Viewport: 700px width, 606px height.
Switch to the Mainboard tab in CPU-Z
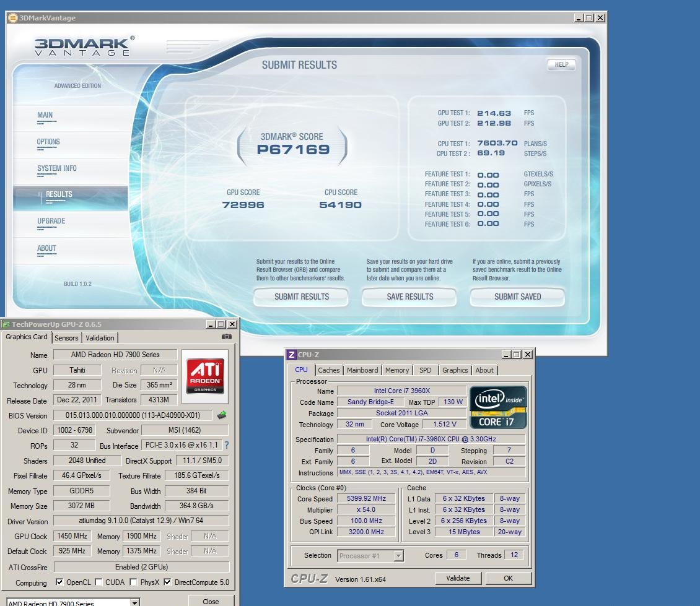[x=362, y=370]
